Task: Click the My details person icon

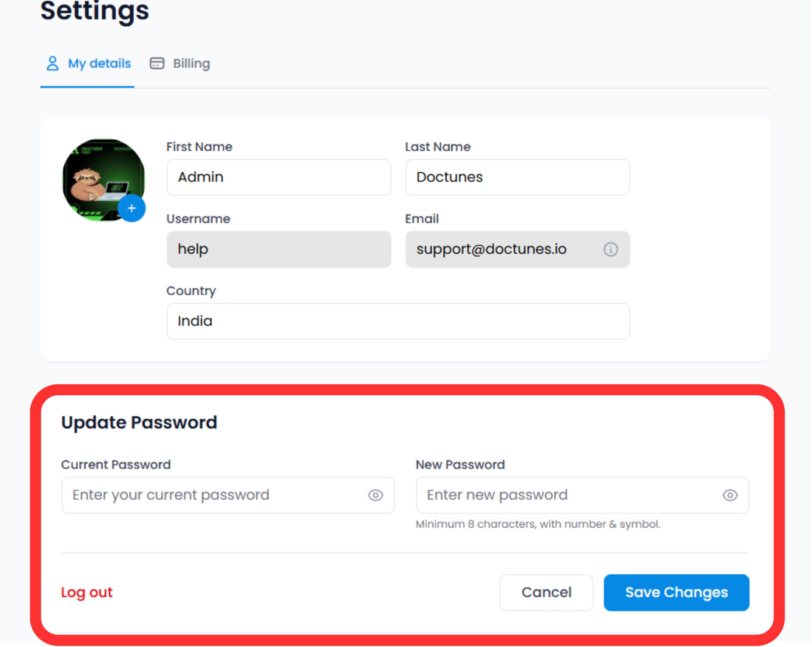Action: coord(52,63)
